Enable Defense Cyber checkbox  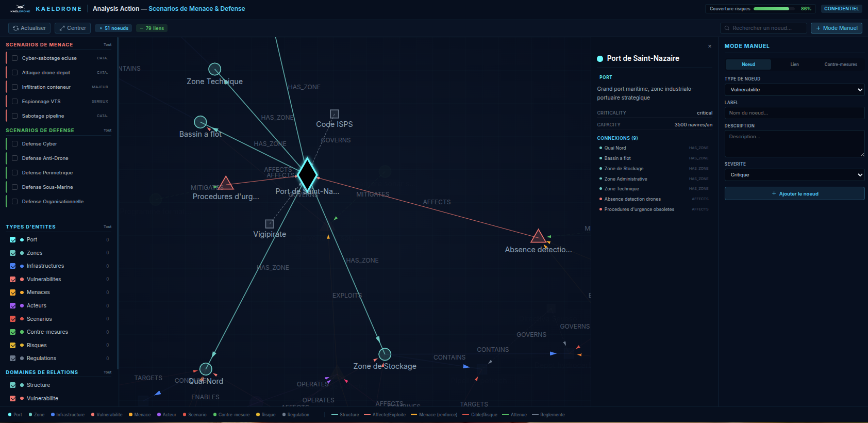tap(15, 144)
